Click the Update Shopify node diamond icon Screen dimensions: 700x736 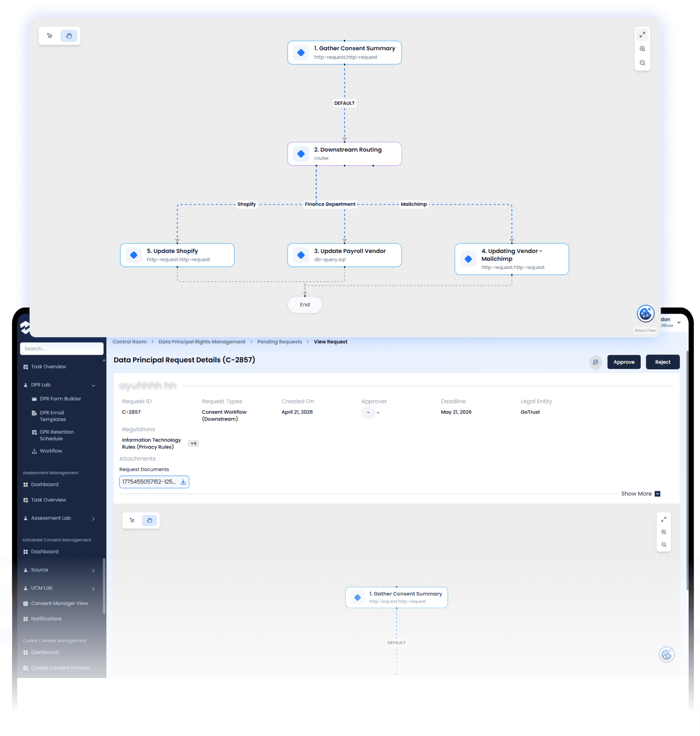pos(134,255)
